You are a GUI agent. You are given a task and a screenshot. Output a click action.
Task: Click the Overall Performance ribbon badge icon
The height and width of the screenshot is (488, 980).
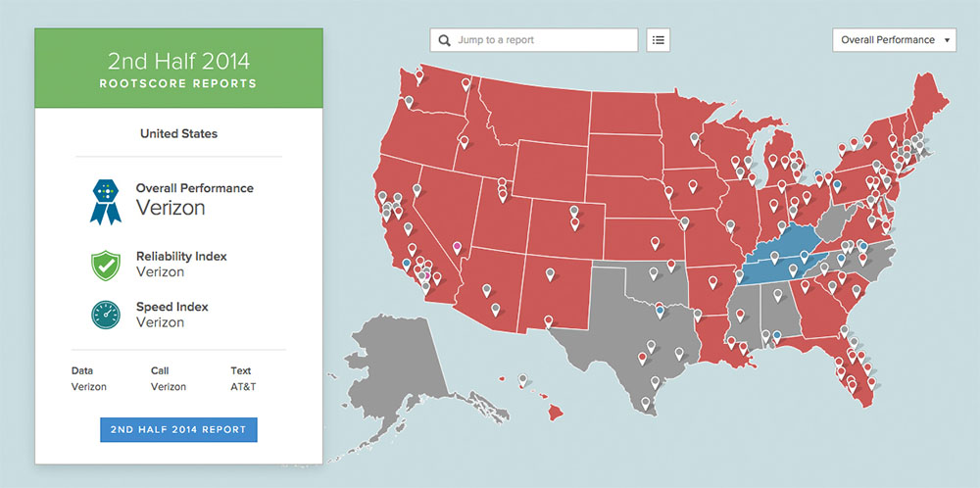pyautogui.click(x=103, y=201)
